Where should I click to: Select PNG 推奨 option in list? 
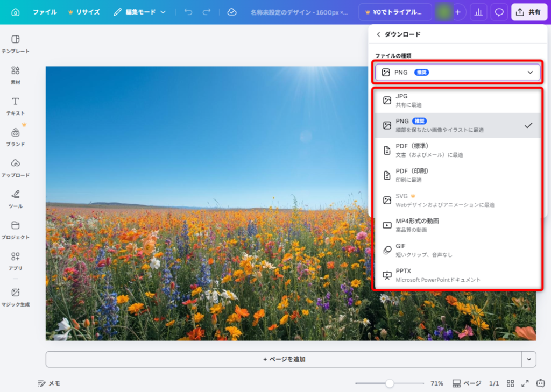457,125
